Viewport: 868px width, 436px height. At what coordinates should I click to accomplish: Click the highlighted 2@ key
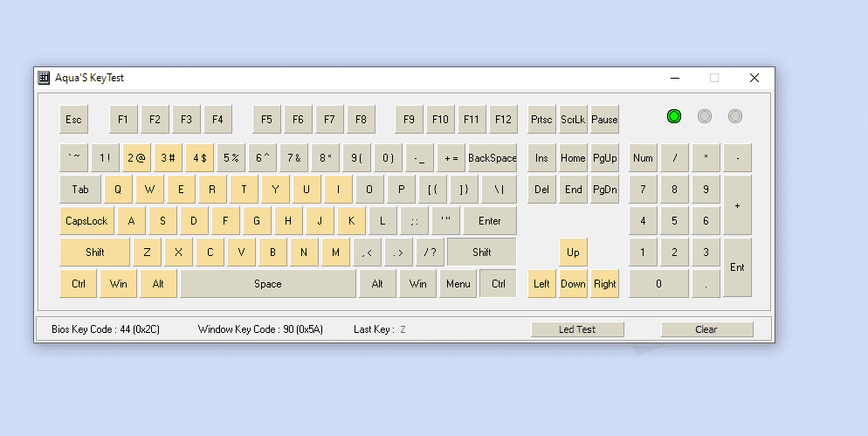tap(137, 158)
